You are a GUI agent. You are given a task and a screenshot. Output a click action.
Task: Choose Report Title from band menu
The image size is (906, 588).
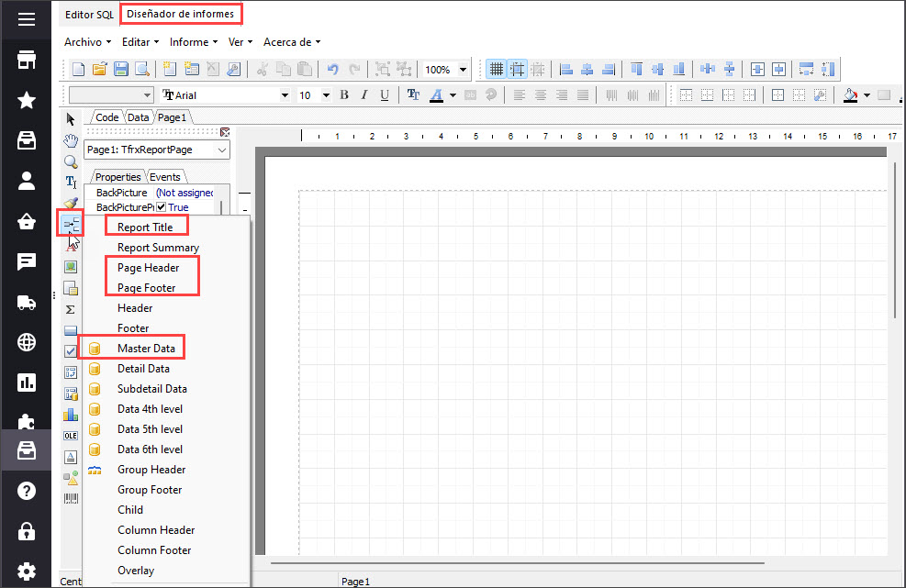145,227
